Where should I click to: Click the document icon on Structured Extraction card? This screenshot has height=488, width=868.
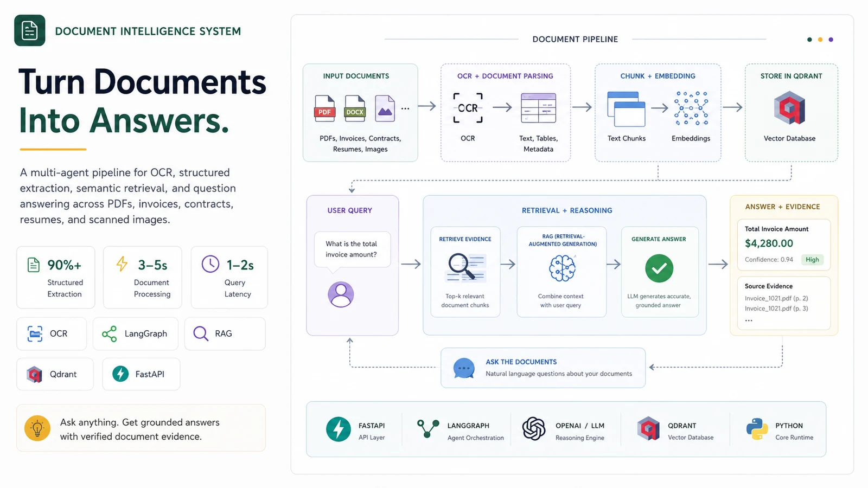34,265
